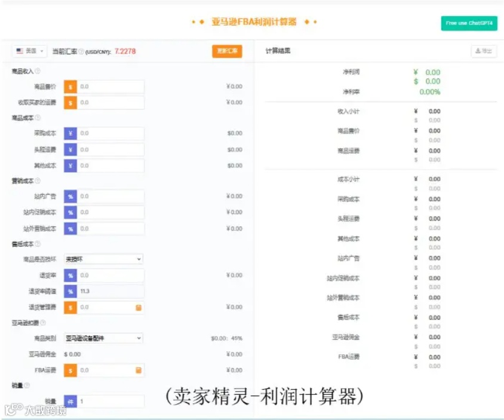
Task: Open the 商品是否损坏 dropdown
Action: [103, 259]
